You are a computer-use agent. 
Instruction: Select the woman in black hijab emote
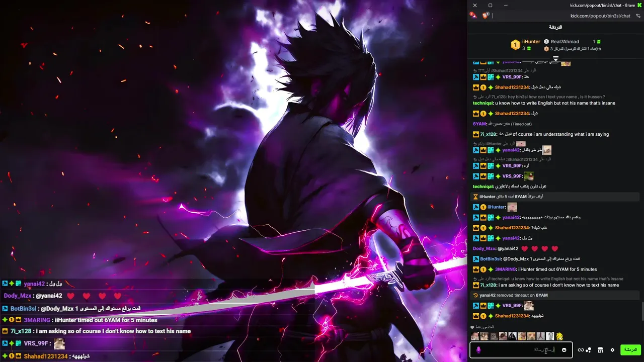click(x=512, y=336)
